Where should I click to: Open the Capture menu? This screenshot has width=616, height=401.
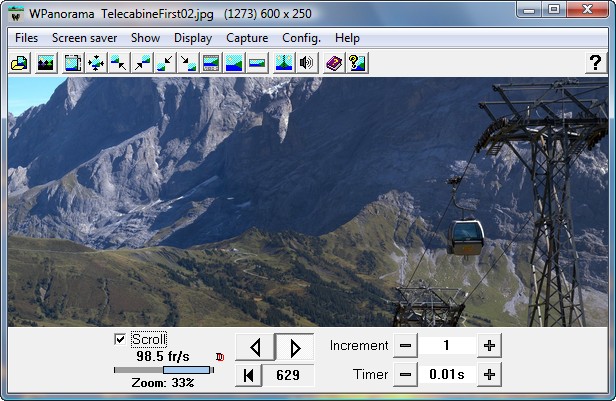pos(247,38)
